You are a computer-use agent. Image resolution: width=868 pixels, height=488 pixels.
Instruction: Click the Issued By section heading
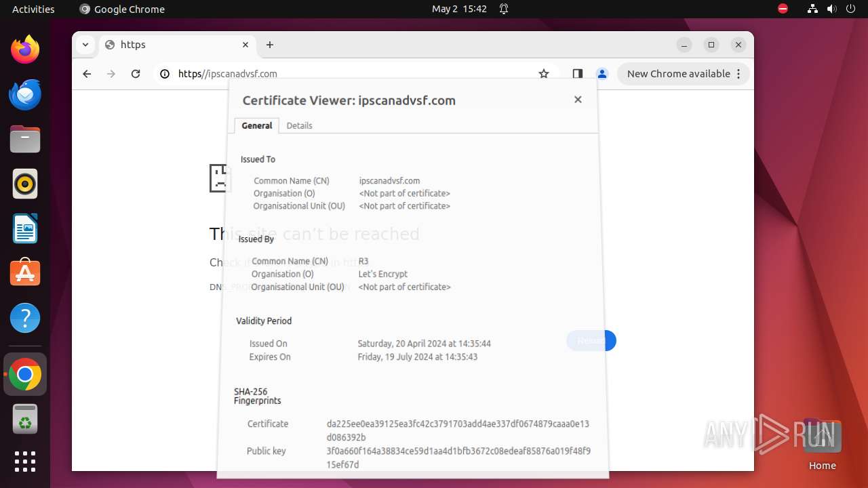(256, 239)
